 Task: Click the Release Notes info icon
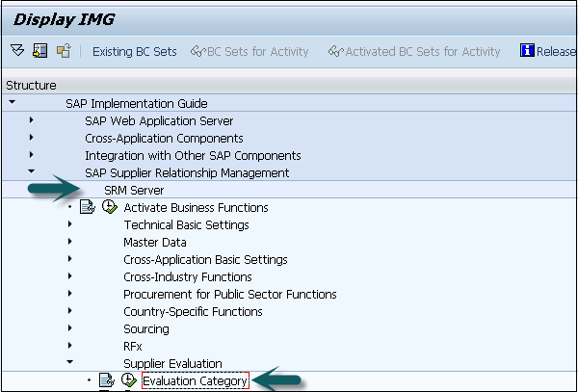coord(527,51)
